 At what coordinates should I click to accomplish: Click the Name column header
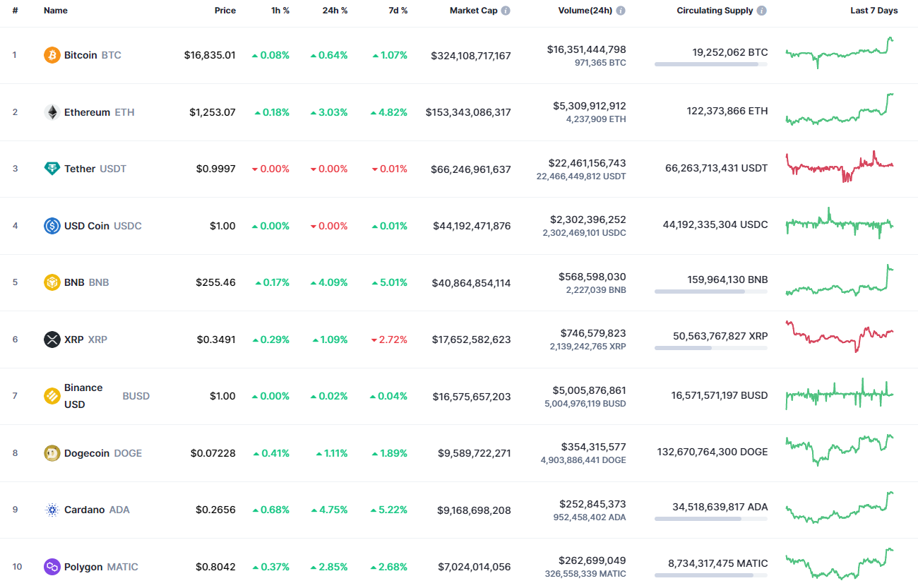click(56, 10)
